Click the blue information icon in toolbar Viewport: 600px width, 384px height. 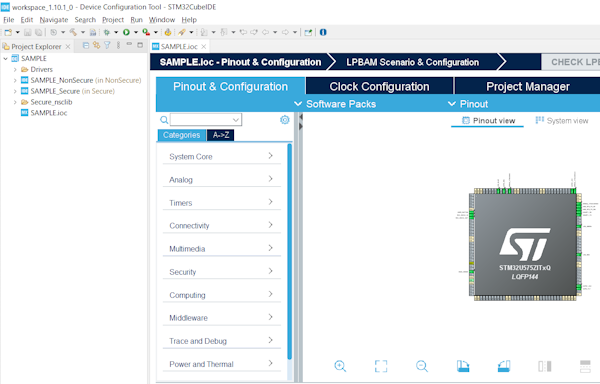click(x=323, y=33)
